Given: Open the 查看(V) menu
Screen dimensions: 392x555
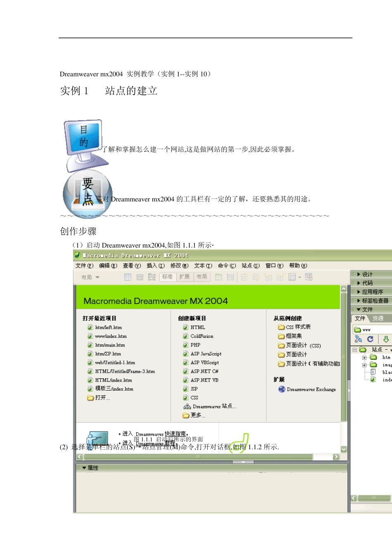Looking at the screenshot, I should pos(132,266).
